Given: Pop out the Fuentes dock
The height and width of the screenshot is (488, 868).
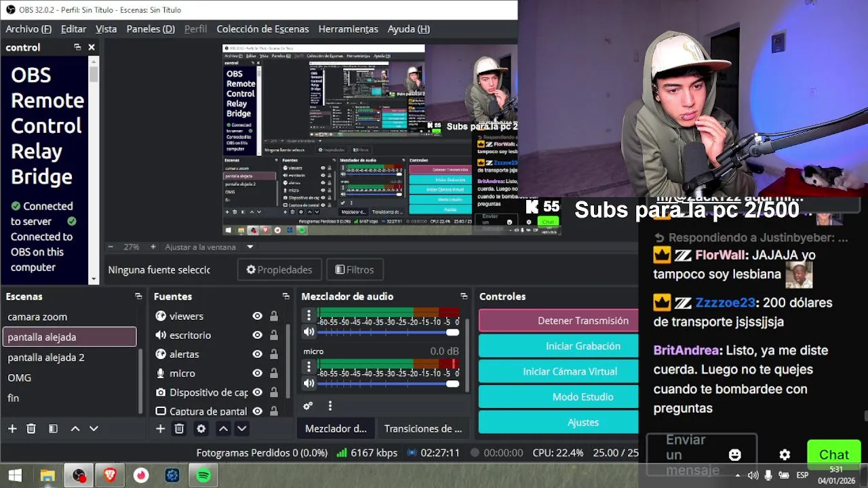Looking at the screenshot, I should coord(285,296).
